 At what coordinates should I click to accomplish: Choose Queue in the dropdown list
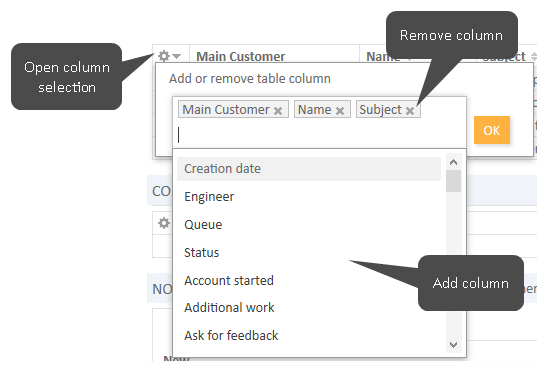pos(309,225)
